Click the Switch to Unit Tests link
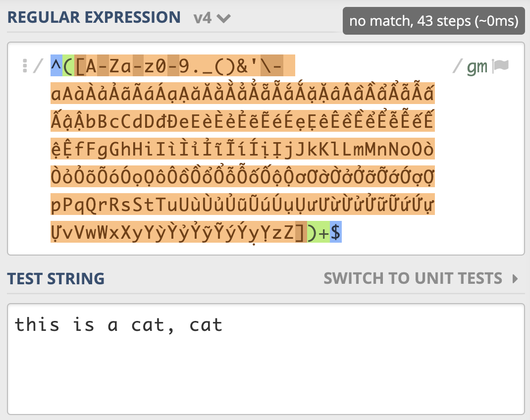Image resolution: width=530 pixels, height=420 pixels. coord(413,278)
